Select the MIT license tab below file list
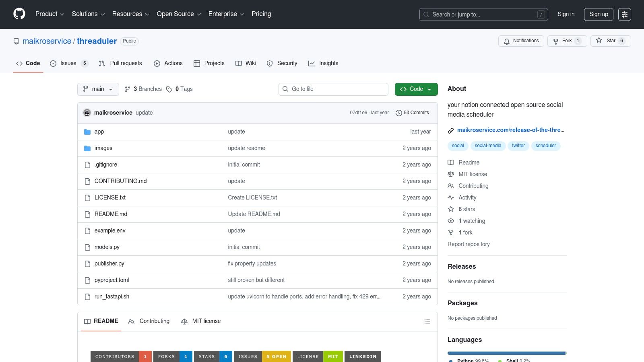The width and height of the screenshot is (644, 362). coord(201,321)
